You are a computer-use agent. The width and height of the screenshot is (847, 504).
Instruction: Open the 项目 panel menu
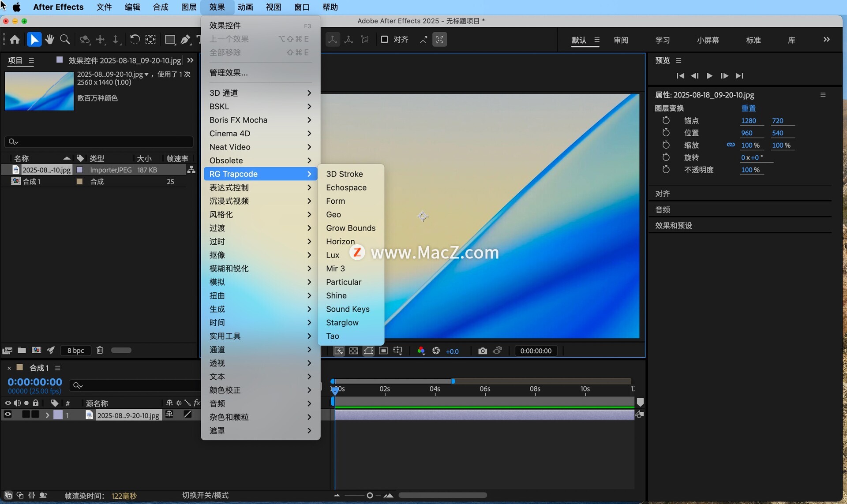31,61
